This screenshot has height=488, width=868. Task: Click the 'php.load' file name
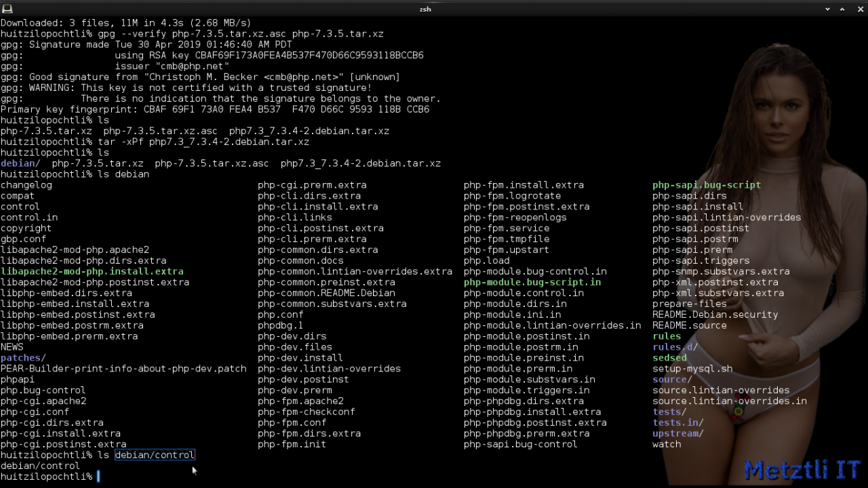point(487,261)
